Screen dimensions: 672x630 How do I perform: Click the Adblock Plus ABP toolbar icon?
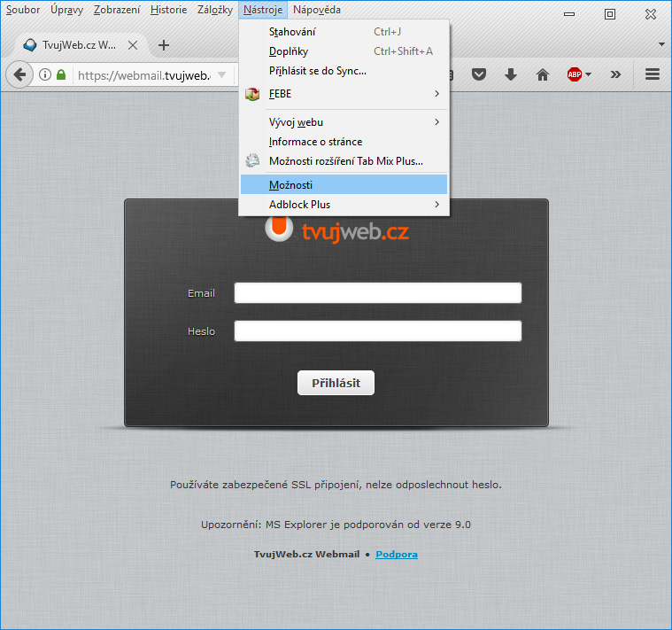pos(575,75)
